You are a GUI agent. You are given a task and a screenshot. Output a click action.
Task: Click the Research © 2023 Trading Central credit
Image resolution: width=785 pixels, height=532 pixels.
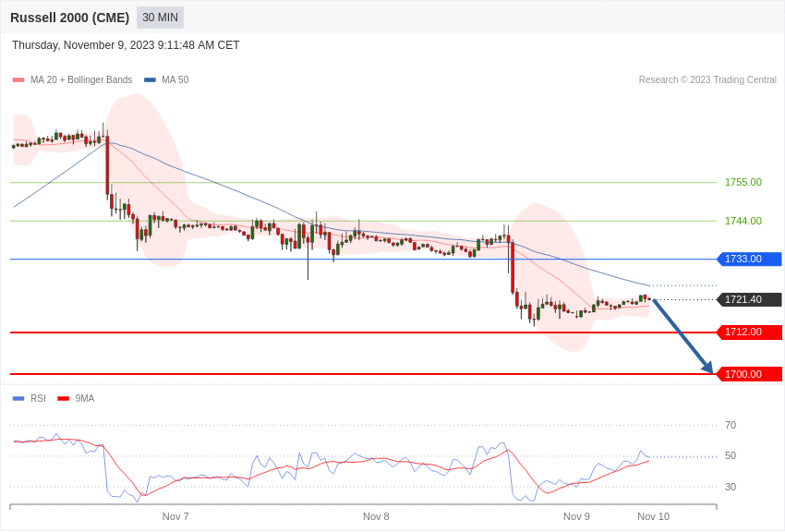point(707,79)
